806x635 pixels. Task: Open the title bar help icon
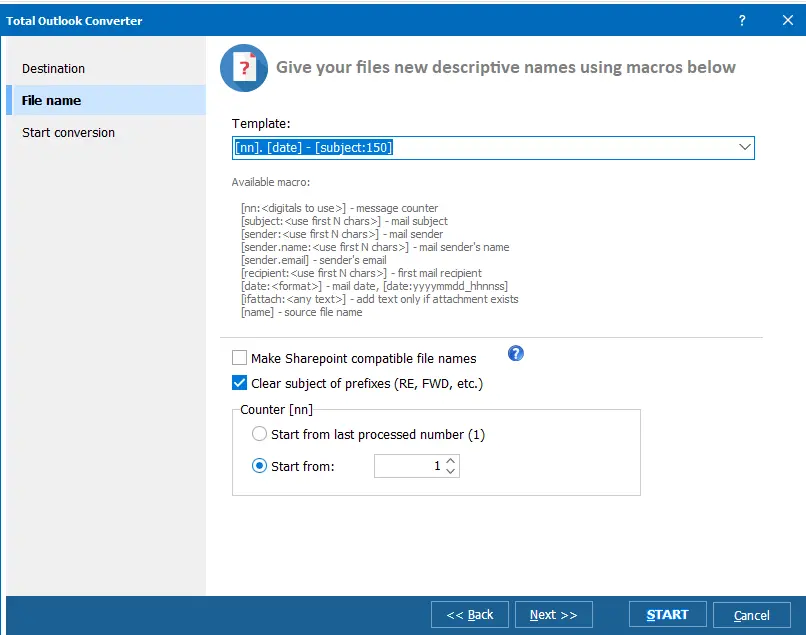tap(741, 20)
